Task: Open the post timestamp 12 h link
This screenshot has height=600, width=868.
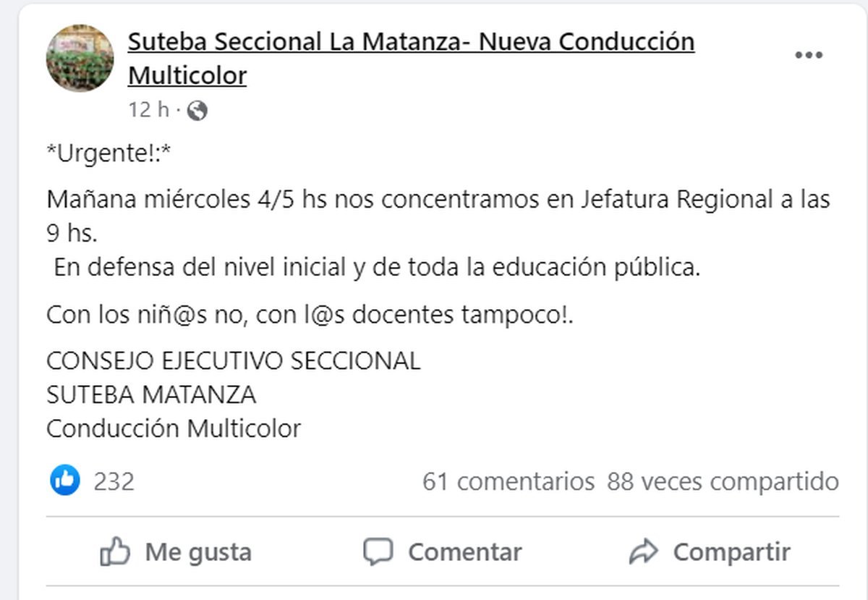Action: [x=142, y=110]
